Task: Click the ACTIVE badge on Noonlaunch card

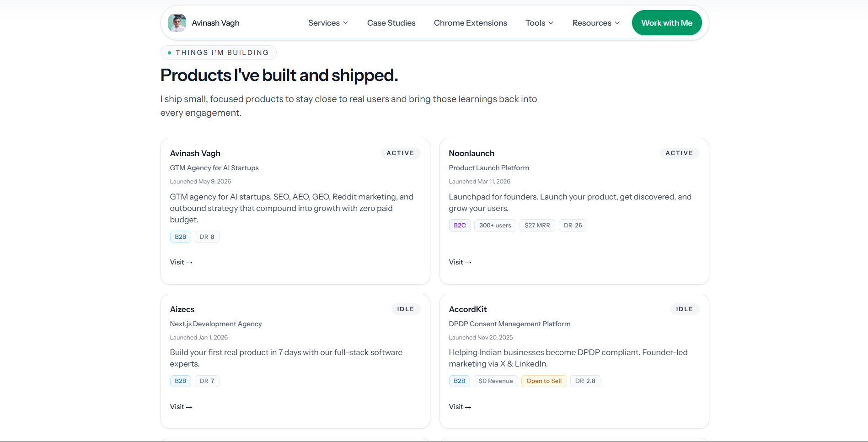Action: pos(680,153)
